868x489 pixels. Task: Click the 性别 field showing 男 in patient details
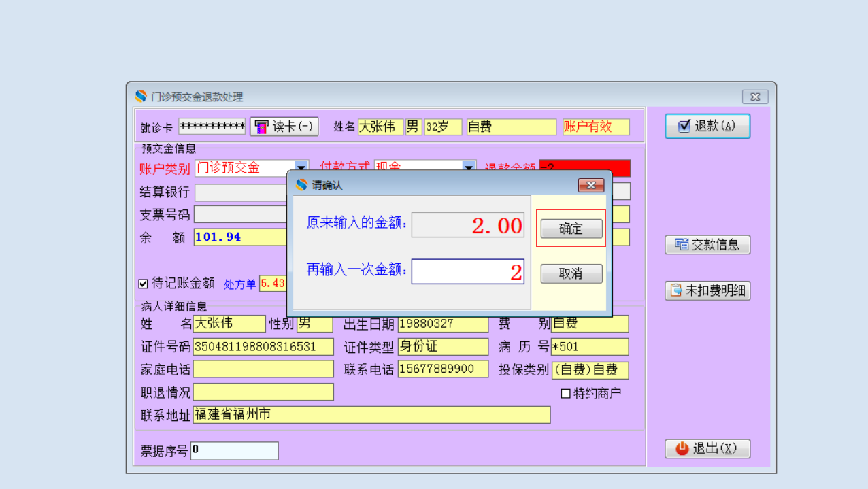click(x=314, y=324)
